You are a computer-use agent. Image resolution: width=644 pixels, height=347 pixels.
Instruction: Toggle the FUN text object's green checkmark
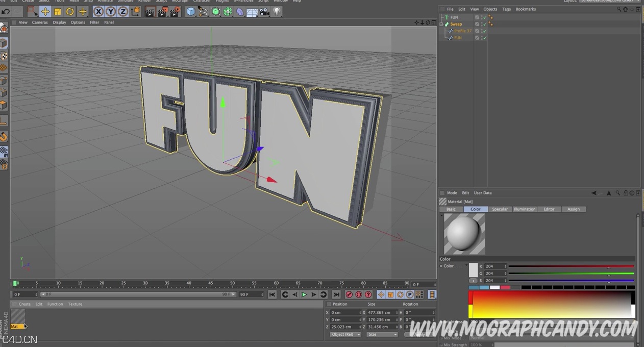click(484, 17)
